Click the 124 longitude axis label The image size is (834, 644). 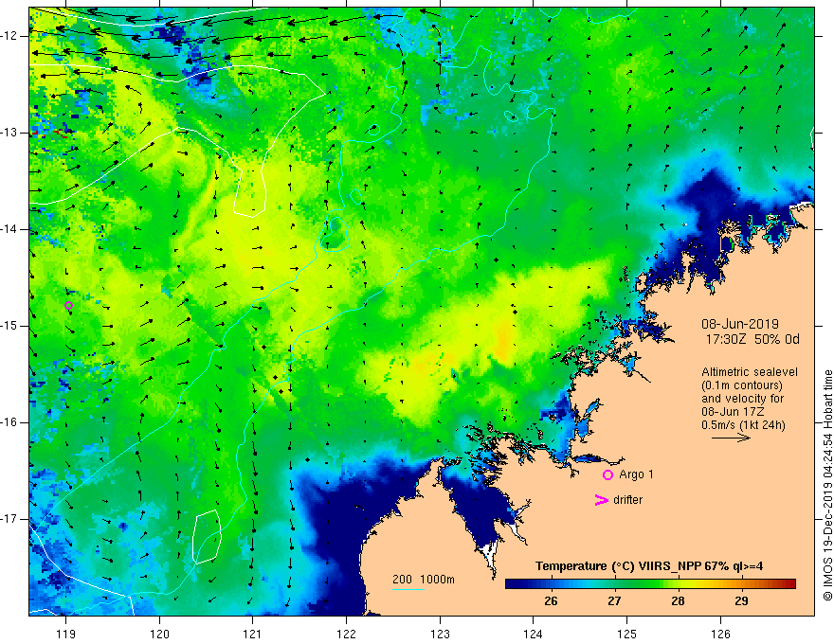[534, 634]
